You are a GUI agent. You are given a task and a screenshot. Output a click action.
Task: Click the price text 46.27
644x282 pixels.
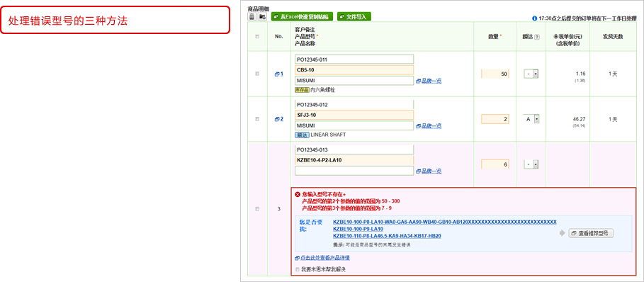pyautogui.click(x=579, y=119)
